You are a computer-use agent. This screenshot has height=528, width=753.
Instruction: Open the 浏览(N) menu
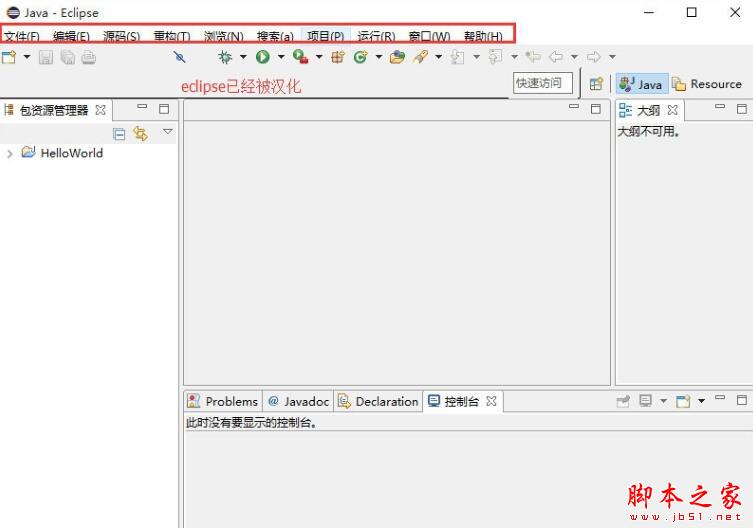(223, 36)
